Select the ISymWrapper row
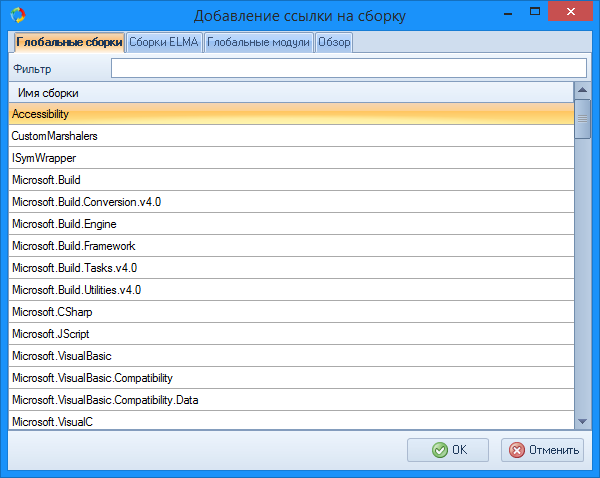Screen dimensions: 600x478 click(x=291, y=158)
